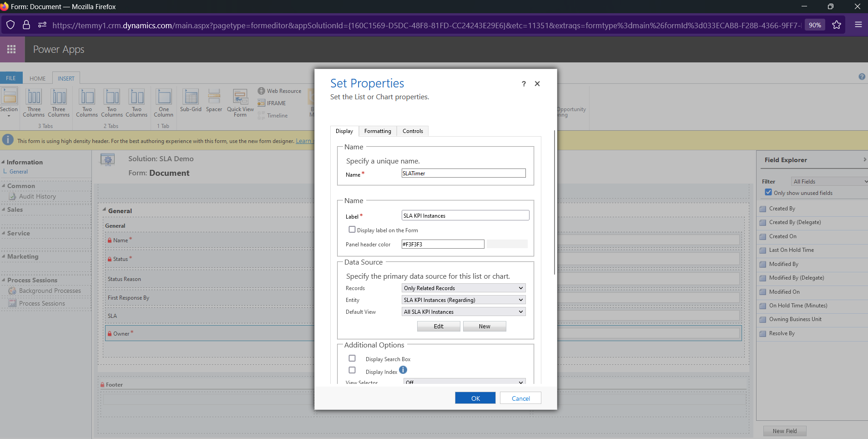868x439 pixels.
Task: Open the Power Apps app launcher grid
Action: click(11, 49)
